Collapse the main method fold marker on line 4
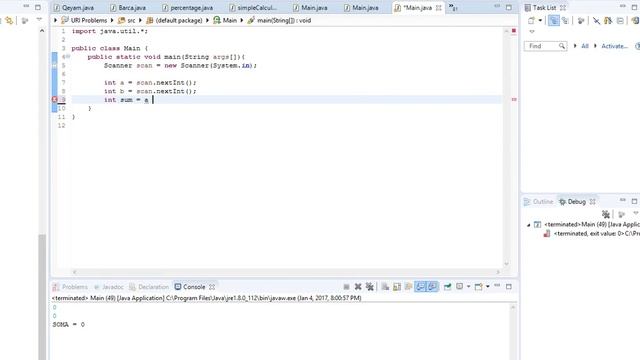Image resolution: width=640 pixels, height=360 pixels. (x=68, y=57)
